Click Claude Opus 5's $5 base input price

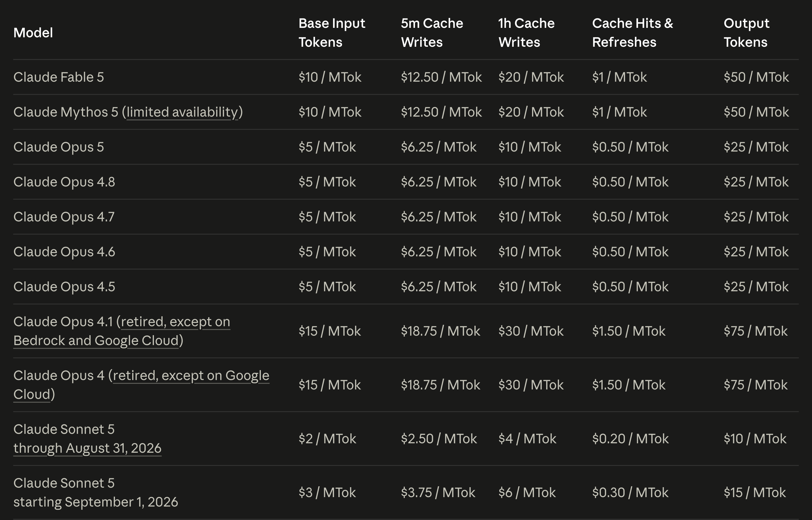(x=327, y=147)
